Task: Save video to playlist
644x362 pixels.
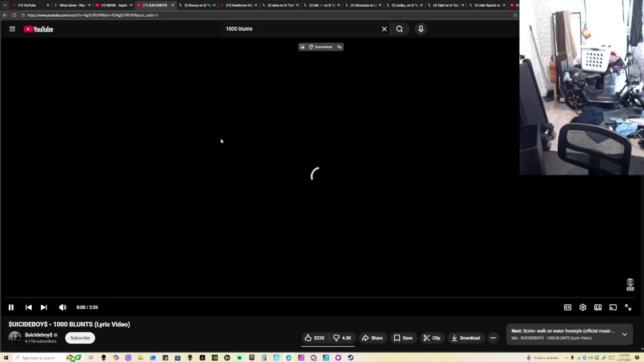Action: click(x=403, y=338)
